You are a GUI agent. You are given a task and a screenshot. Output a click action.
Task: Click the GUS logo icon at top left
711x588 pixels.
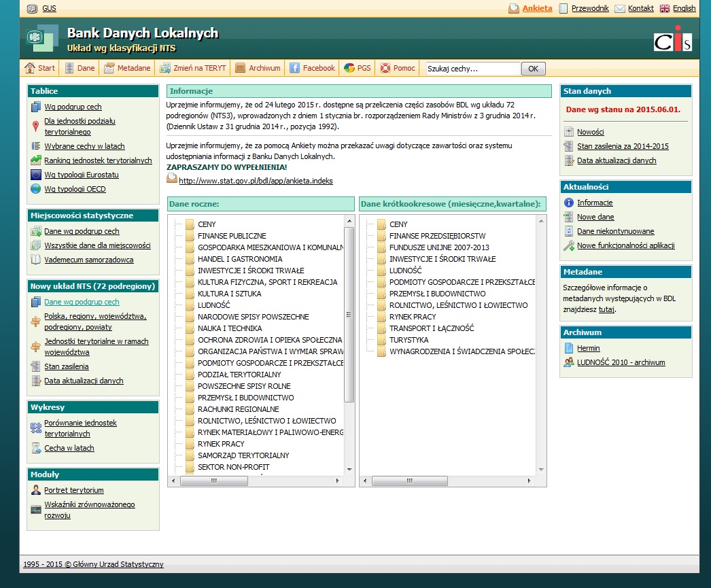point(31,9)
